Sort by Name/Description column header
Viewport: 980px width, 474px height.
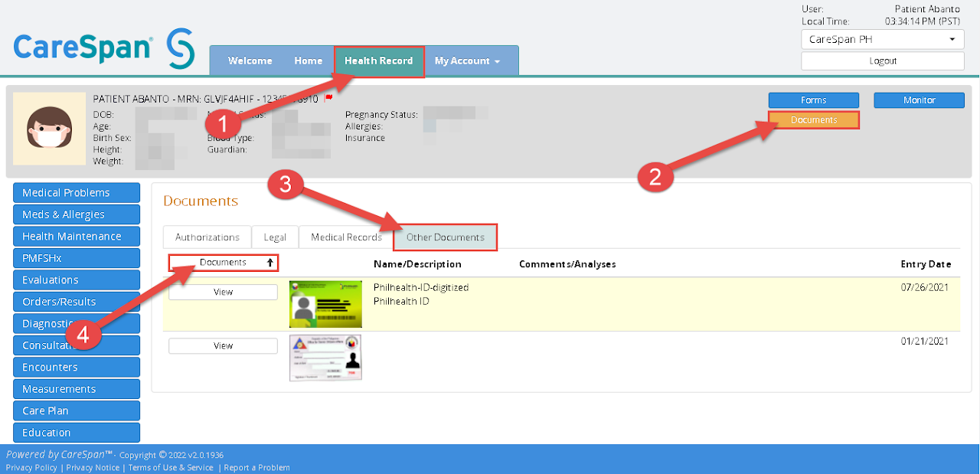coord(417,264)
